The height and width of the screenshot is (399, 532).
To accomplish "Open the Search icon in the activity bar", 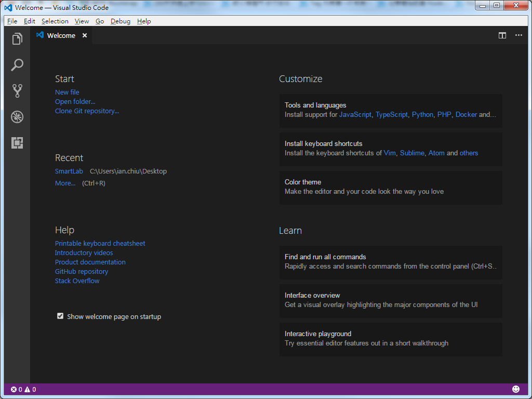I will 17,64.
